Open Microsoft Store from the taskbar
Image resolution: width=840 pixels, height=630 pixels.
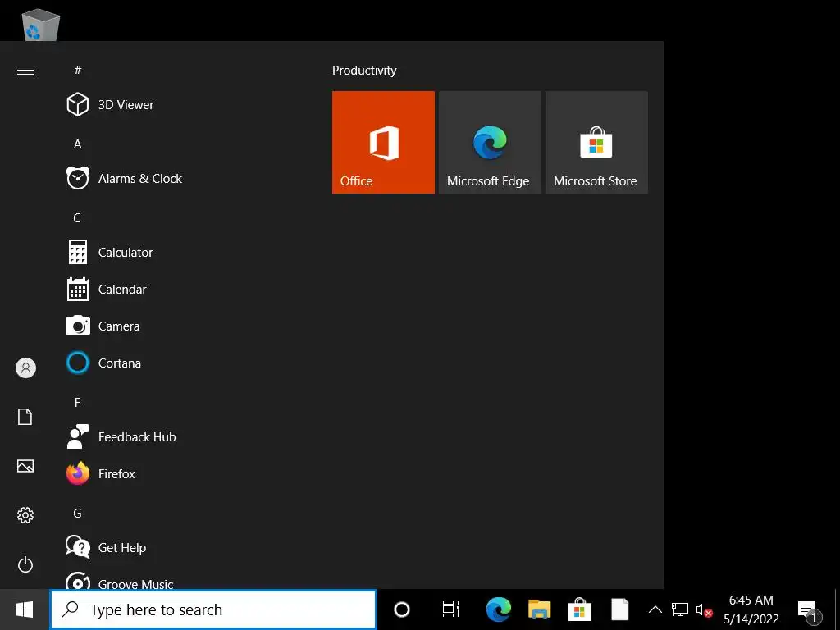point(580,609)
